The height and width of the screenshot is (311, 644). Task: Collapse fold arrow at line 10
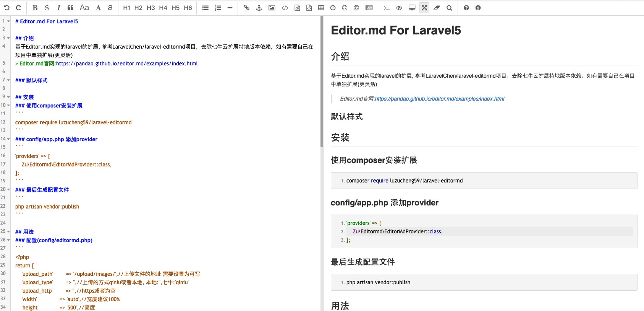pos(8,105)
